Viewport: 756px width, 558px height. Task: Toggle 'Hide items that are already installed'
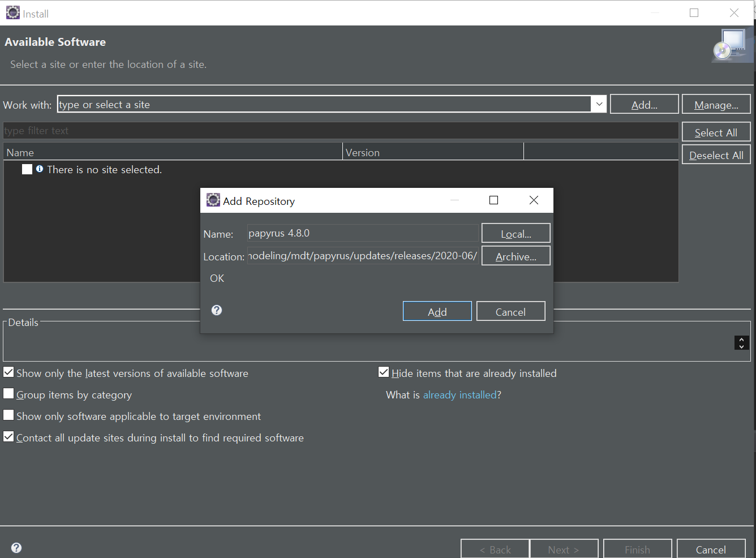click(x=384, y=372)
